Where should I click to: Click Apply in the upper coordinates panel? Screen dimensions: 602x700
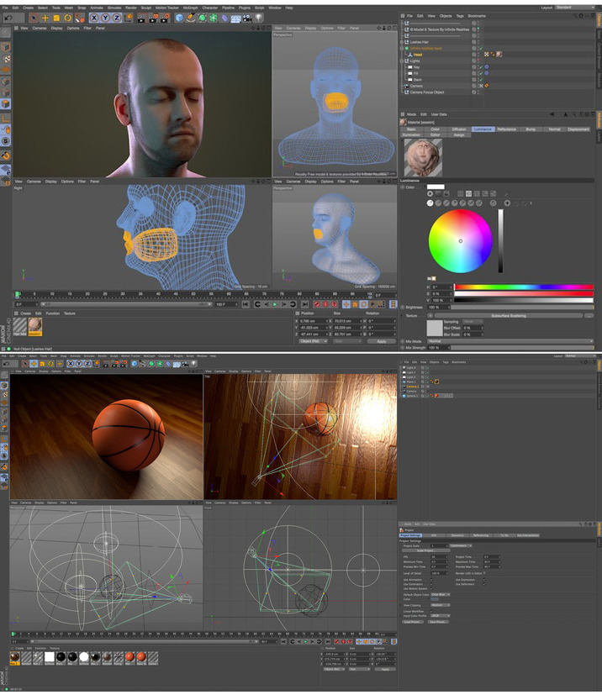click(x=381, y=341)
